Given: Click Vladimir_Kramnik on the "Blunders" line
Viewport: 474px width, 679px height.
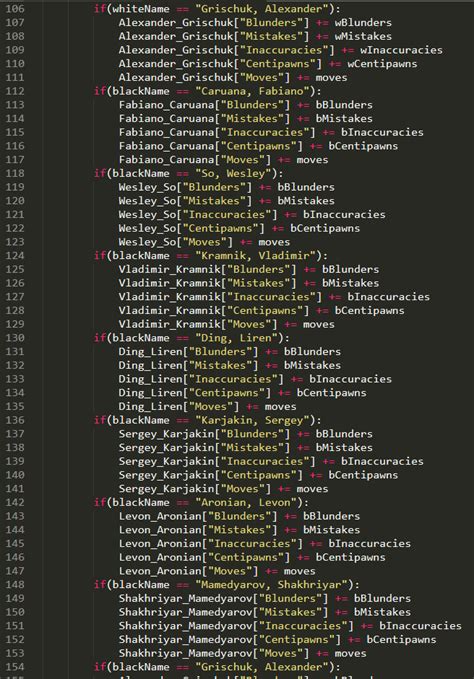Looking at the screenshot, I should [x=170, y=269].
